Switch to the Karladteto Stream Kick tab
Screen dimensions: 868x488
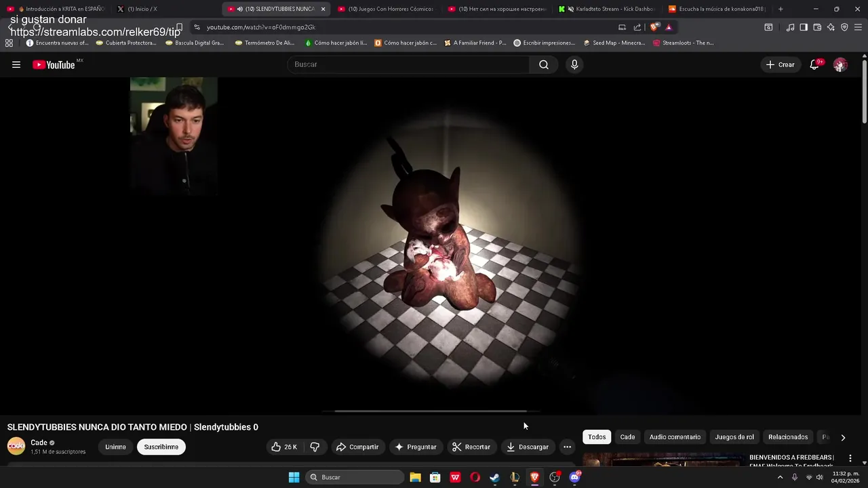point(607,9)
